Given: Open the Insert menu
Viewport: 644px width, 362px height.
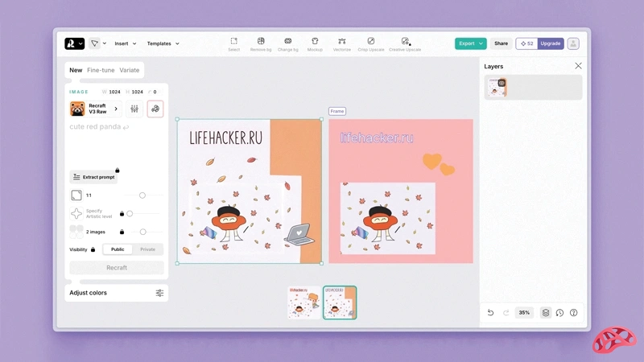Looking at the screenshot, I should tap(126, 43).
